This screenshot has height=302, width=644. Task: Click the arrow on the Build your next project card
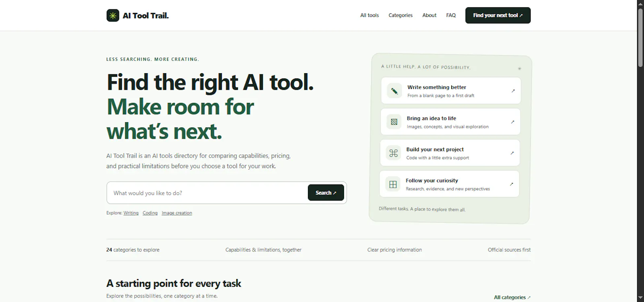512,153
